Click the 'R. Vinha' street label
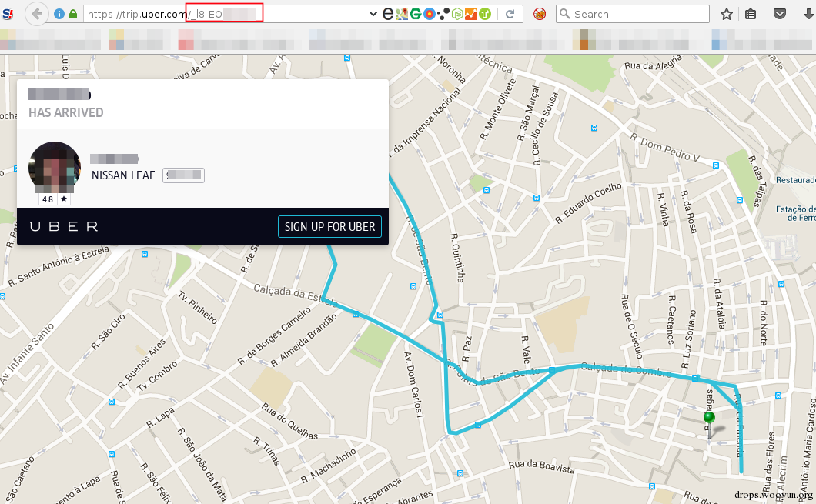Viewport: 816px width, 504px height. pyautogui.click(x=663, y=209)
